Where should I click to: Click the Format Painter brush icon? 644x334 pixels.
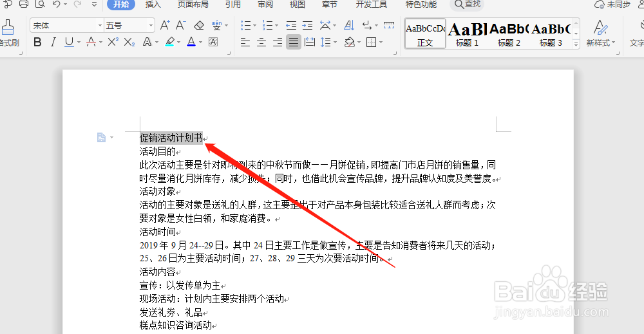(x=7, y=28)
